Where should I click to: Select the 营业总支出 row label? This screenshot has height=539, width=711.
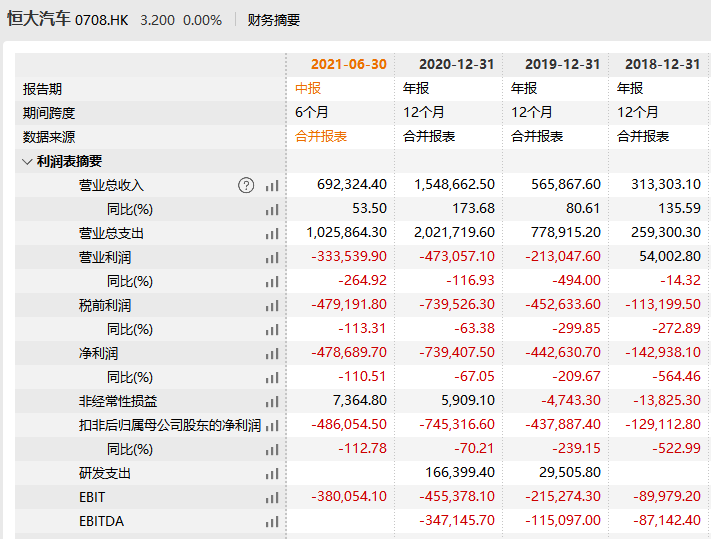111,233
